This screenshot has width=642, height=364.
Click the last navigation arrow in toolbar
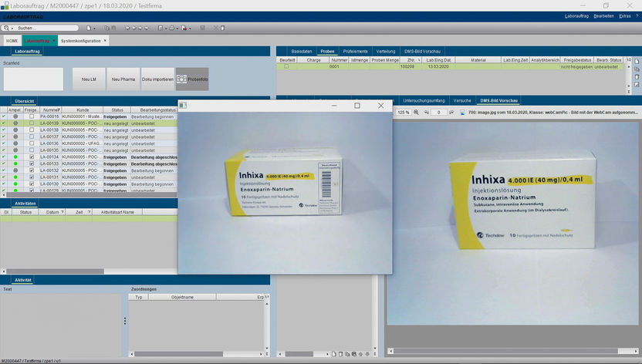point(147,29)
